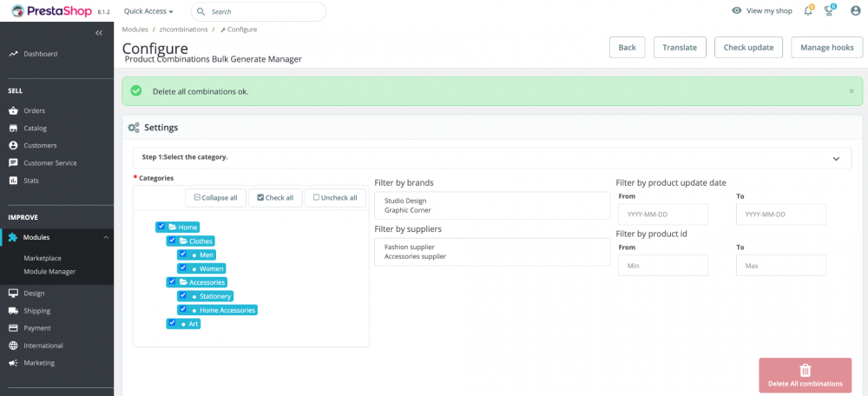The width and height of the screenshot is (868, 396).
Task: Click the Translate button
Action: coord(680,48)
